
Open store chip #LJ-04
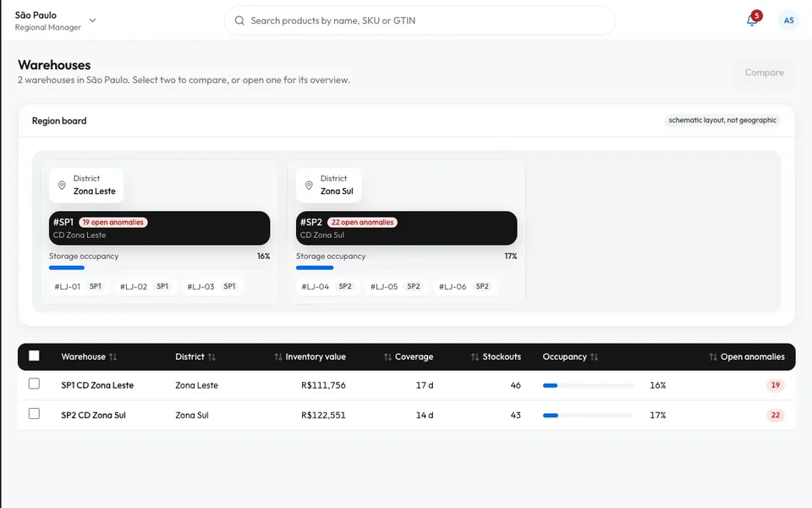[x=326, y=286]
